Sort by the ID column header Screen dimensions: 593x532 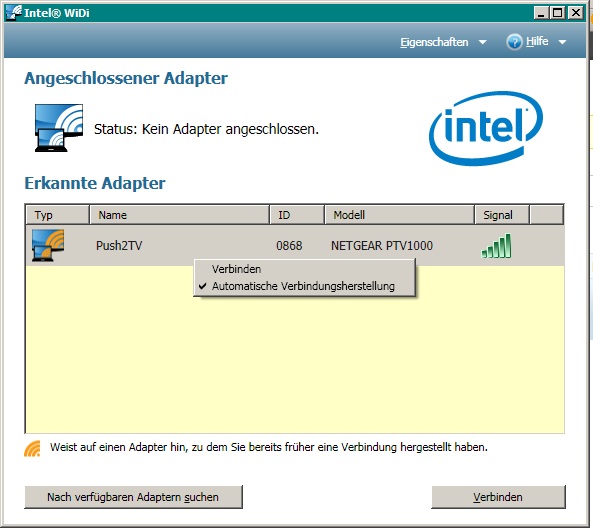coord(297,215)
